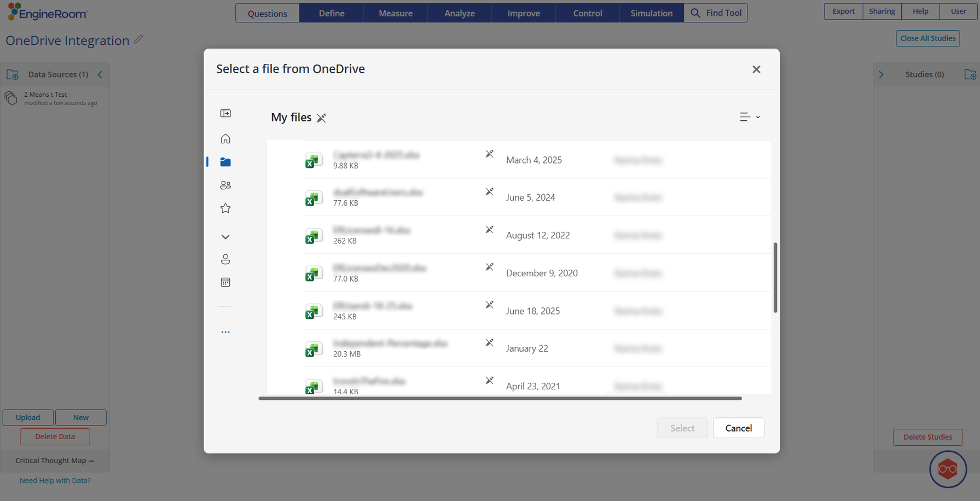Click the Sharing button
This screenshot has width=980, height=501.
(x=882, y=11)
